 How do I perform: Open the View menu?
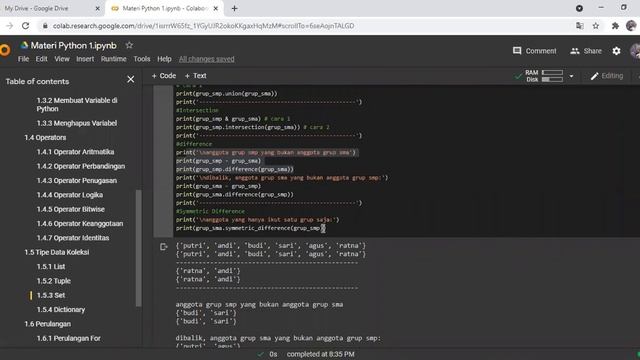[x=62, y=59]
